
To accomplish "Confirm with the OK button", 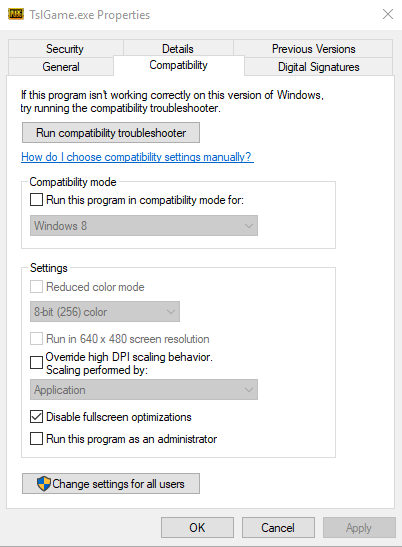I will coord(198,527).
